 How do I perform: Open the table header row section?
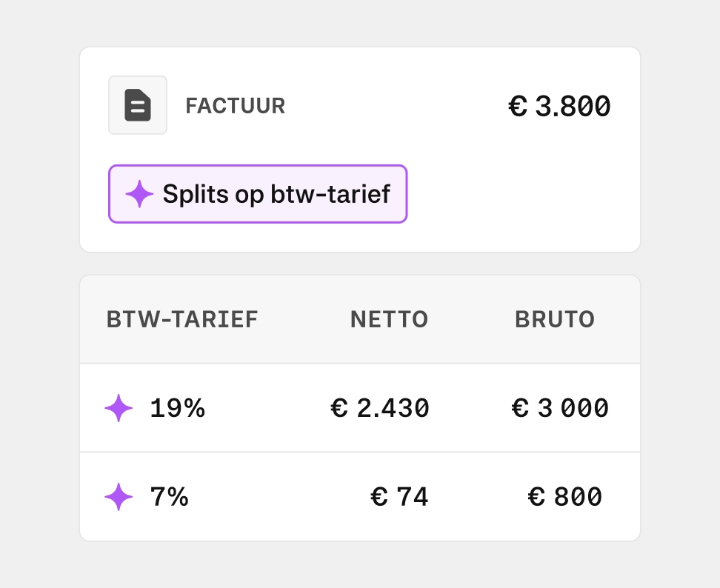point(360,319)
